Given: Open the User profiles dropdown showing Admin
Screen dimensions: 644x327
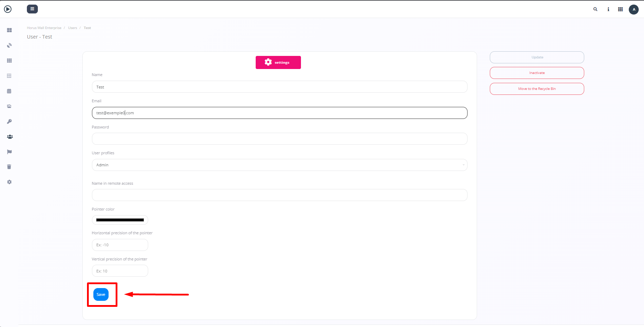Looking at the screenshot, I should 279,165.
